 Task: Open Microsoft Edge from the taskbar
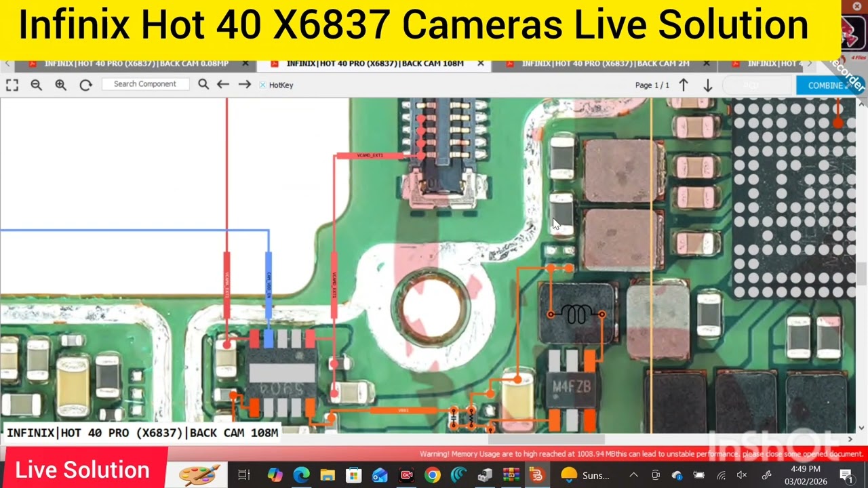pos(301,475)
